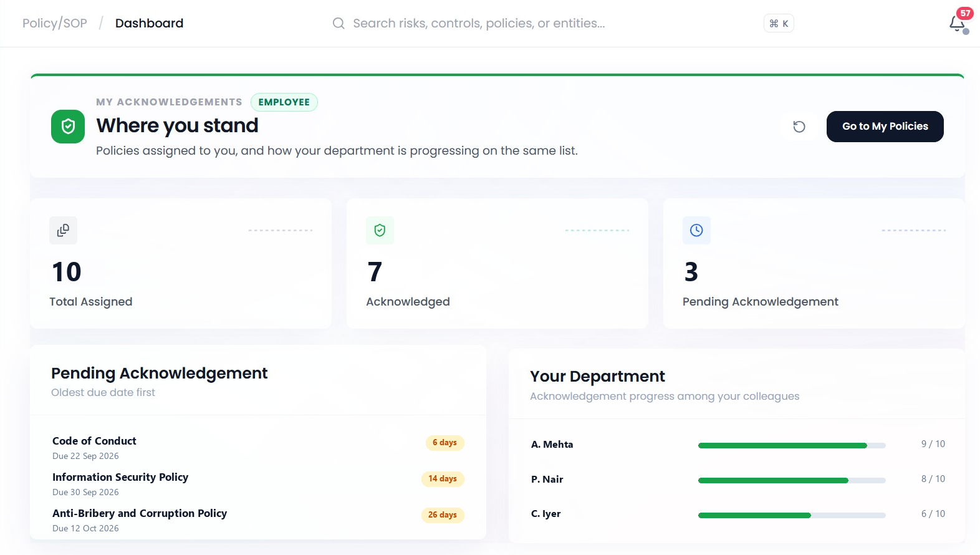Image resolution: width=980 pixels, height=555 pixels.
Task: Click P. Nair's progress bar
Action: (x=792, y=480)
